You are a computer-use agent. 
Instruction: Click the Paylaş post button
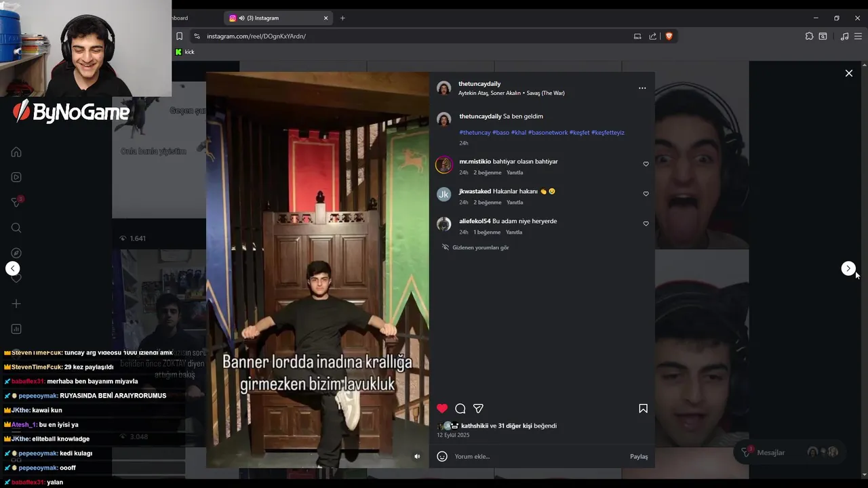click(x=639, y=456)
